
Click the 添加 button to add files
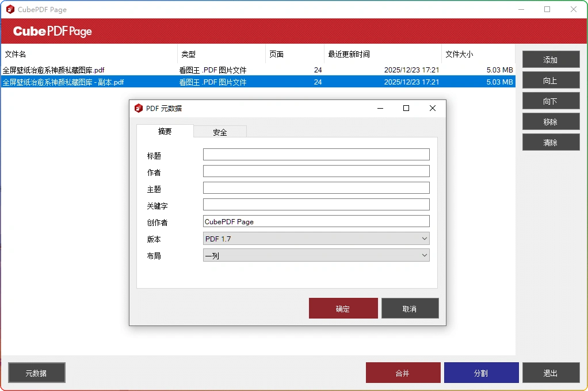[551, 59]
